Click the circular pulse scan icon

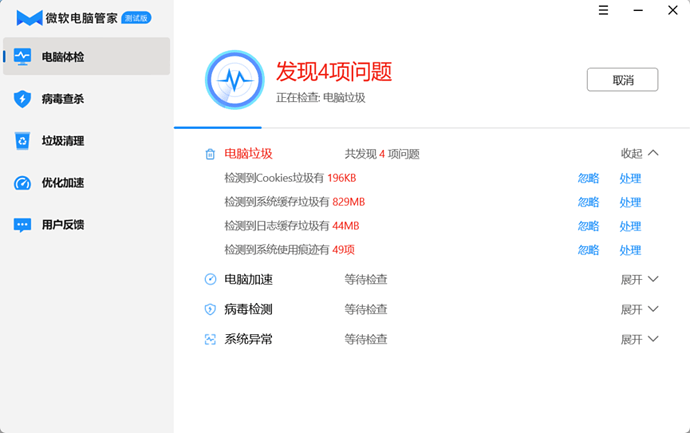coord(235,80)
